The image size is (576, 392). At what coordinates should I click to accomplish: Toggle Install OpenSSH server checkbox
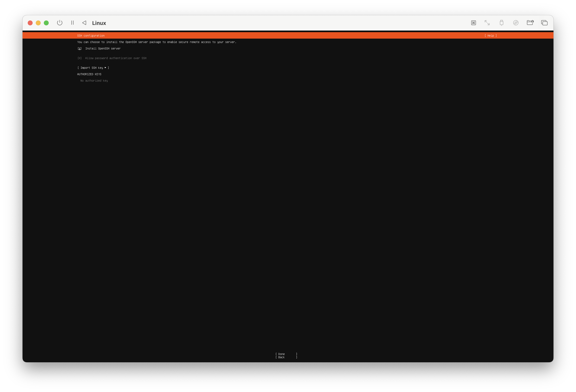(x=80, y=49)
